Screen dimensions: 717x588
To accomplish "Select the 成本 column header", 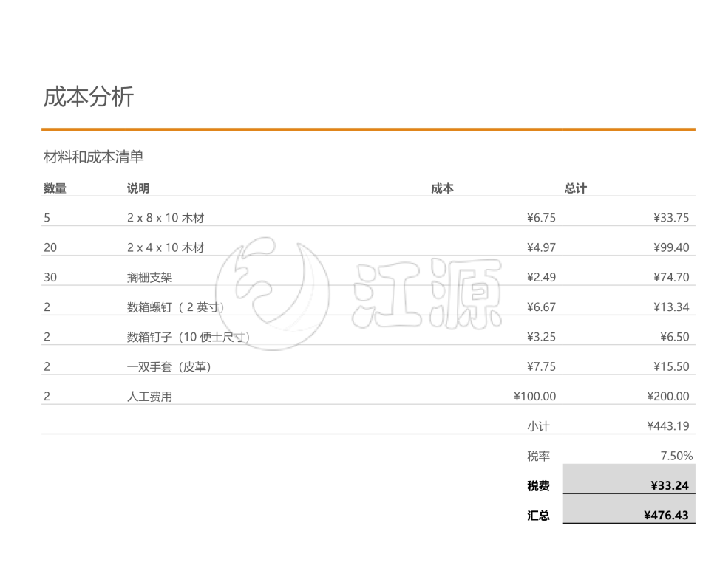I will tap(441, 188).
